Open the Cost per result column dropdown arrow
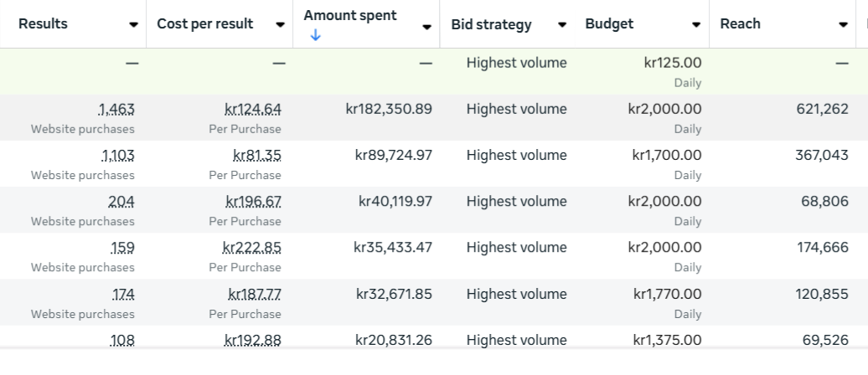 (x=280, y=25)
